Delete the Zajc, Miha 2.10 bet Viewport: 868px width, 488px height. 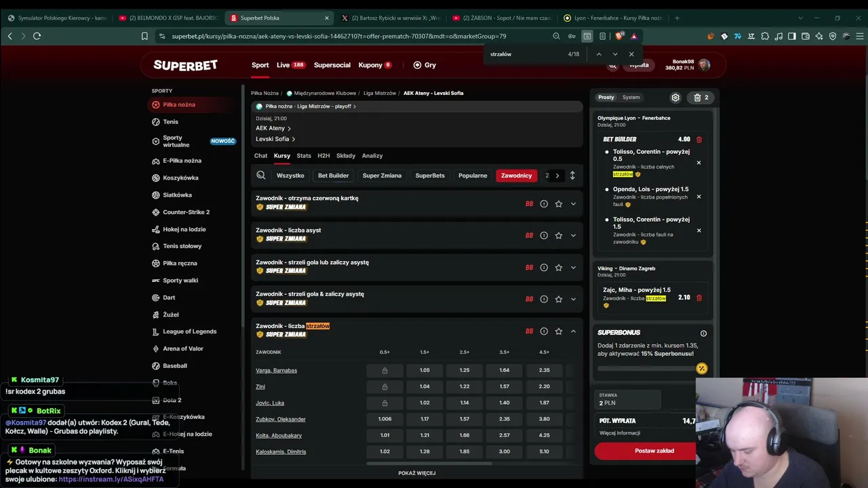699,298
